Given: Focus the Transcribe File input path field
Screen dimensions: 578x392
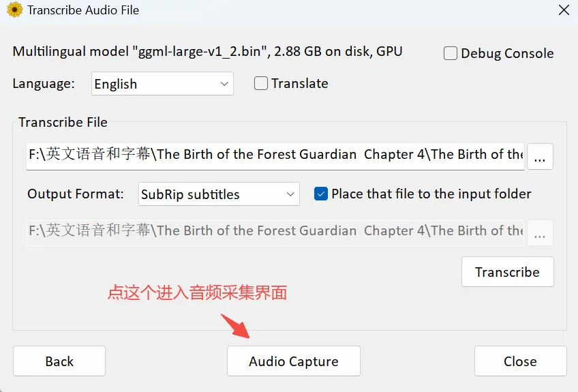Looking at the screenshot, I should pos(275,156).
